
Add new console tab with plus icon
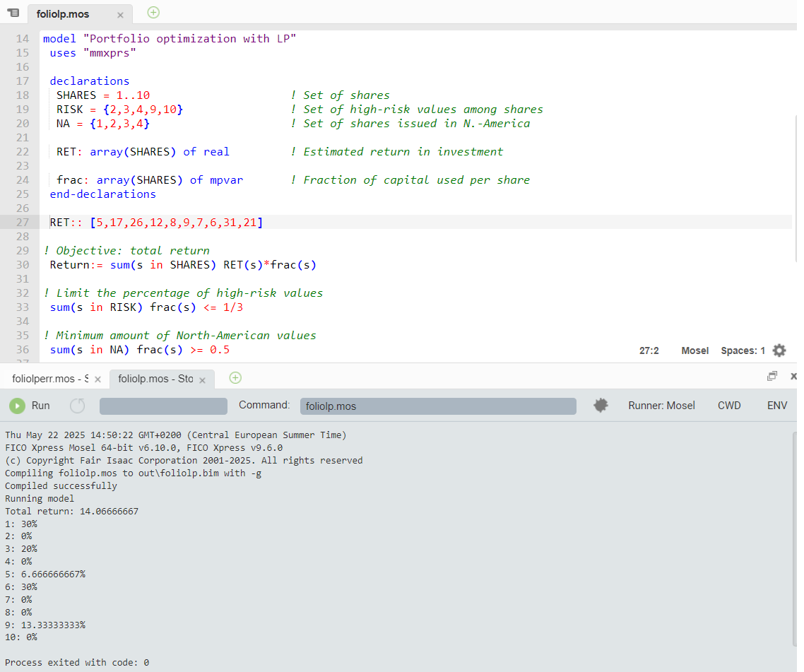coord(235,378)
